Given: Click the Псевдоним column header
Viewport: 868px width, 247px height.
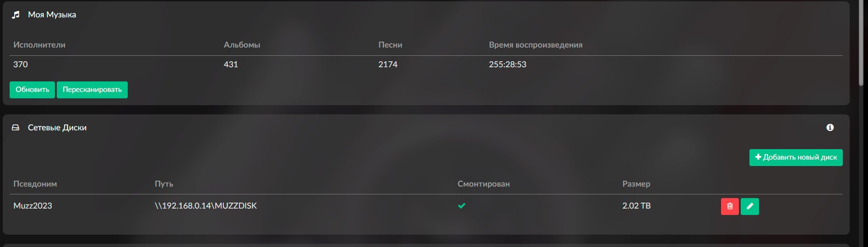Looking at the screenshot, I should click(x=35, y=184).
